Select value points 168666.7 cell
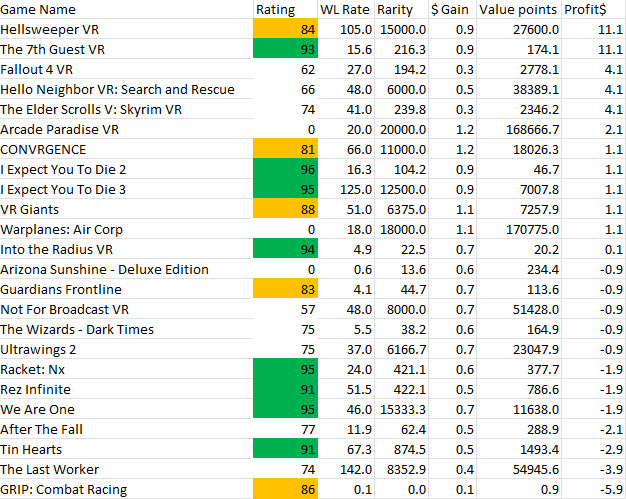Viewport: 626px width, 499px height. pos(519,129)
